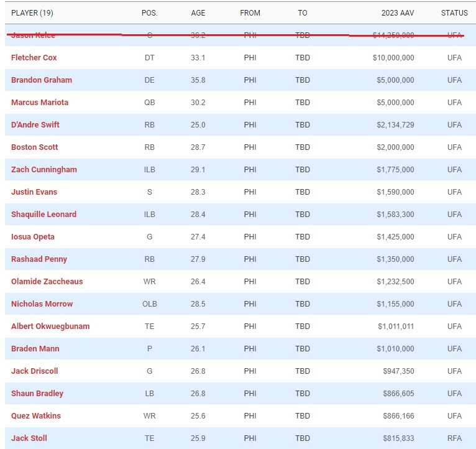Click Nicholas Morrow player link

pos(42,304)
